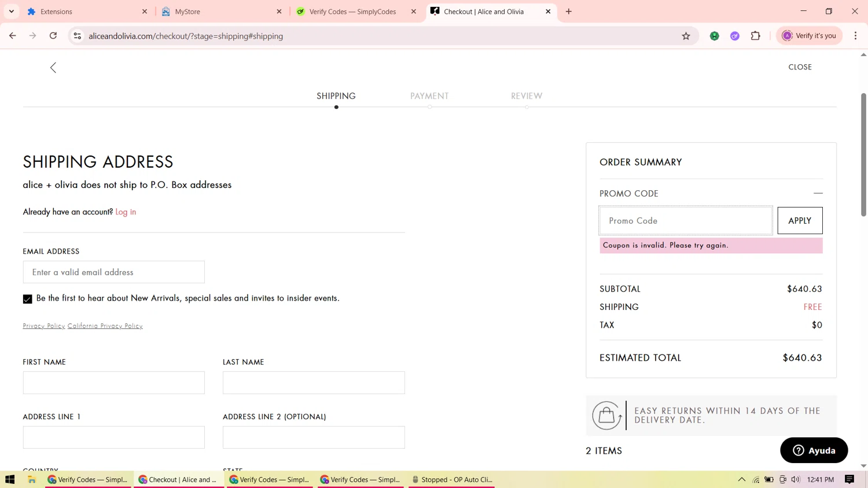Uncheck the New Arrivals newsletter checkbox
Image resolution: width=868 pixels, height=488 pixels.
point(27,299)
